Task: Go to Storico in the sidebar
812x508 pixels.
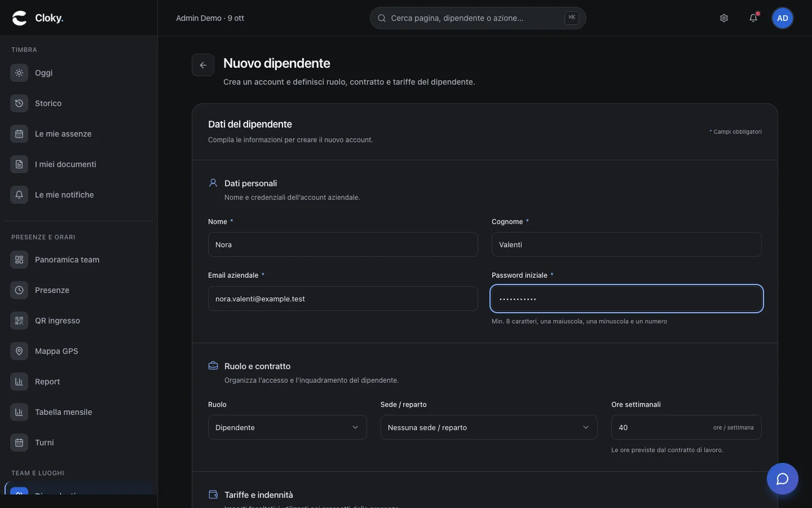Action: pyautogui.click(x=79, y=103)
